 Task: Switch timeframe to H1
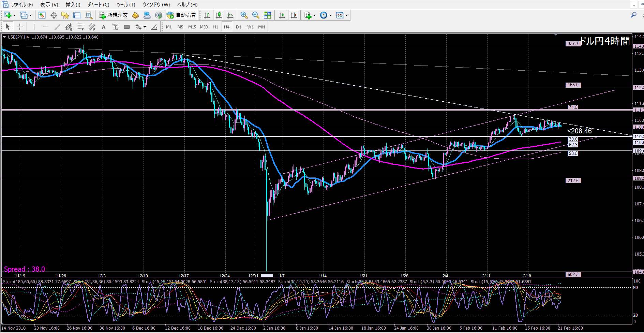click(x=215, y=27)
